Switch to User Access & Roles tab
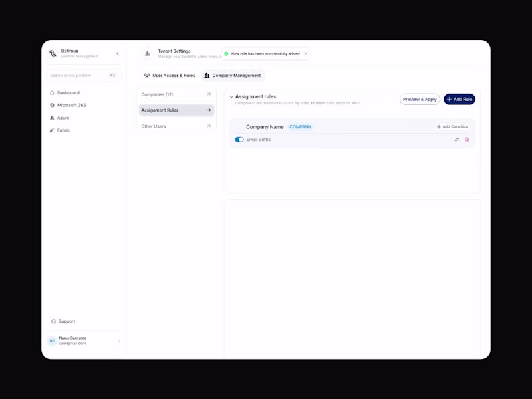Image resolution: width=532 pixels, height=399 pixels. pos(170,76)
